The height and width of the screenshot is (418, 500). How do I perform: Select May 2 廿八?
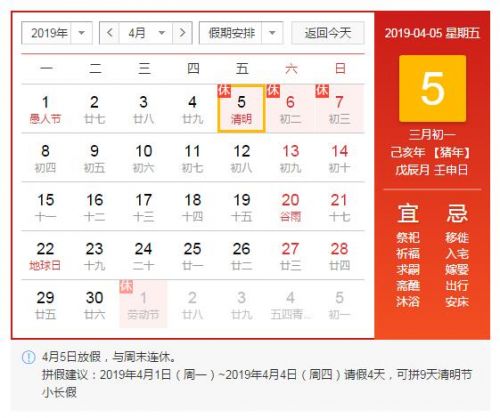[192, 305]
